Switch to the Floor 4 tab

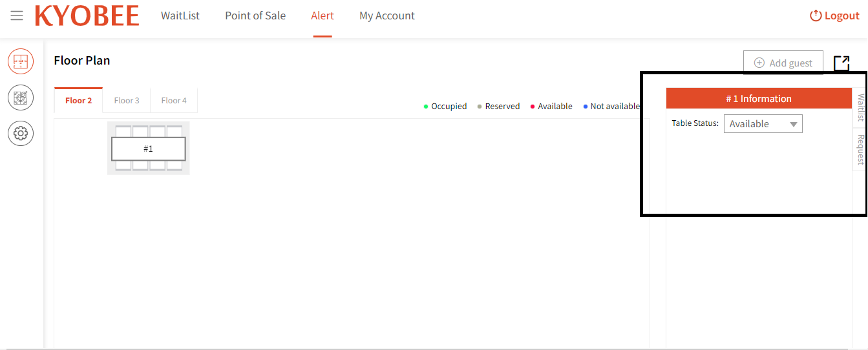click(x=174, y=100)
